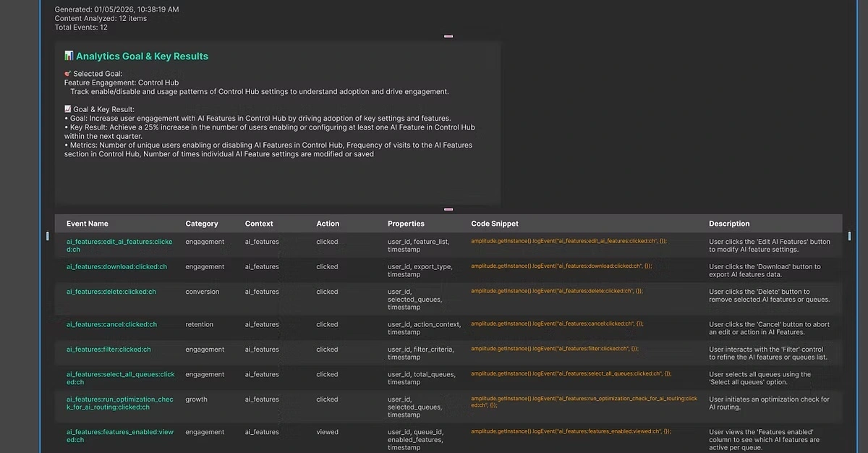
Task: Click the 'user_id, export_type, timestamp' properties cell
Action: coord(420,271)
